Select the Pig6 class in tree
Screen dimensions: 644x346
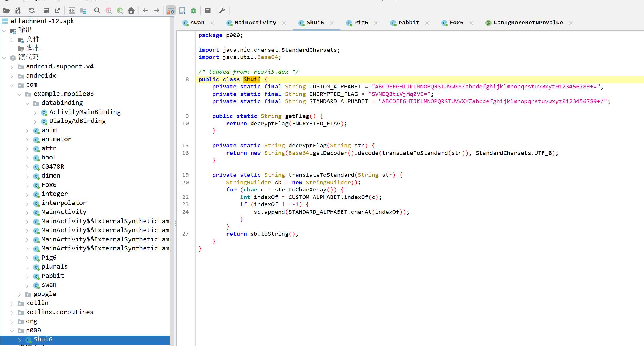49,258
